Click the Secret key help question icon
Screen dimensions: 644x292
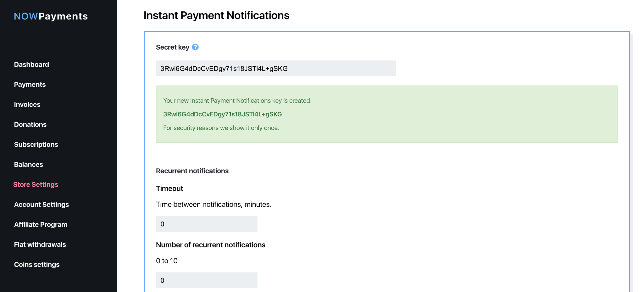coord(195,47)
